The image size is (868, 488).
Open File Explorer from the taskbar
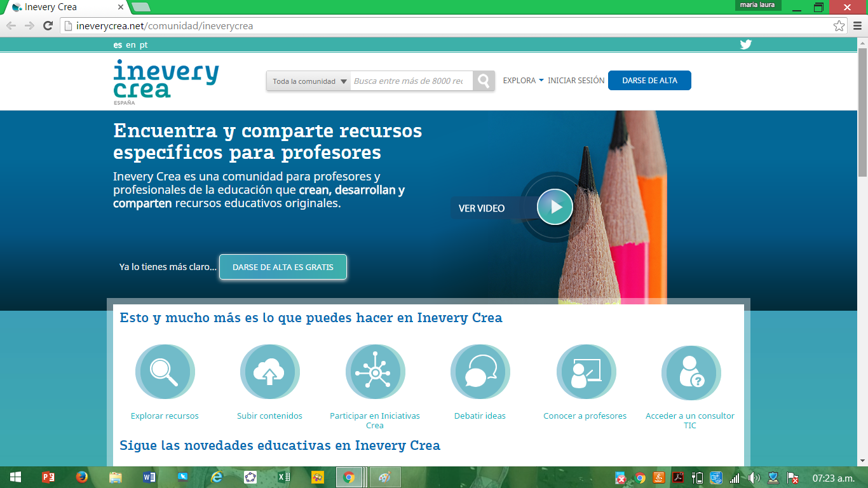(x=115, y=477)
